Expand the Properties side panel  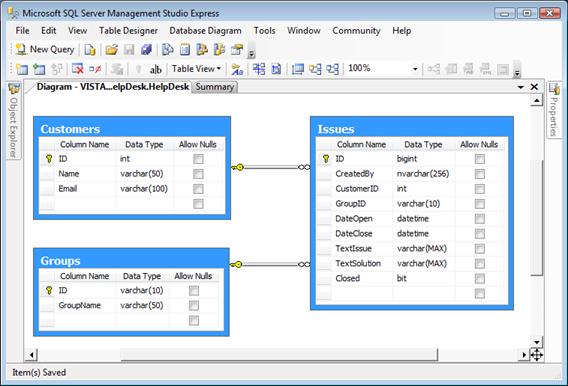click(x=554, y=110)
